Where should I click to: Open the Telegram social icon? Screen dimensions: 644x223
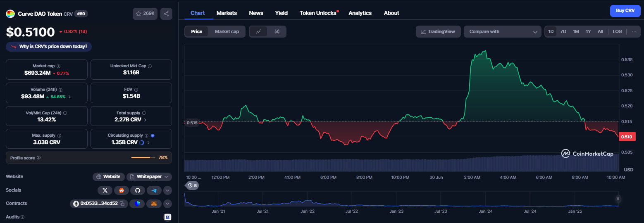154,190
